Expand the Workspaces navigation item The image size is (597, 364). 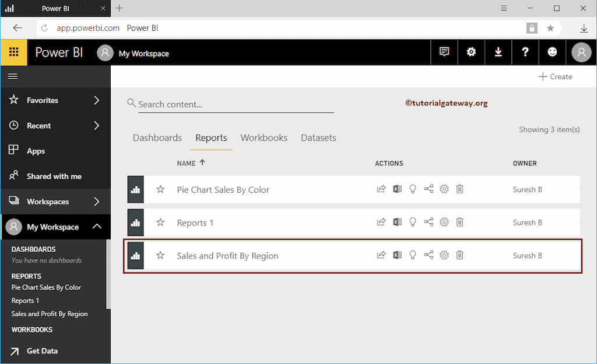98,201
